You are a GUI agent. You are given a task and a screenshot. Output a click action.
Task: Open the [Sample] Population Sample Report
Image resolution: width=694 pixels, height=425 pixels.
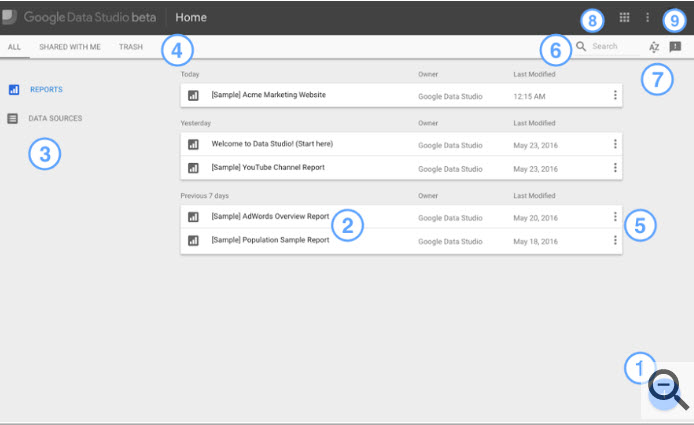pyautogui.click(x=270, y=240)
